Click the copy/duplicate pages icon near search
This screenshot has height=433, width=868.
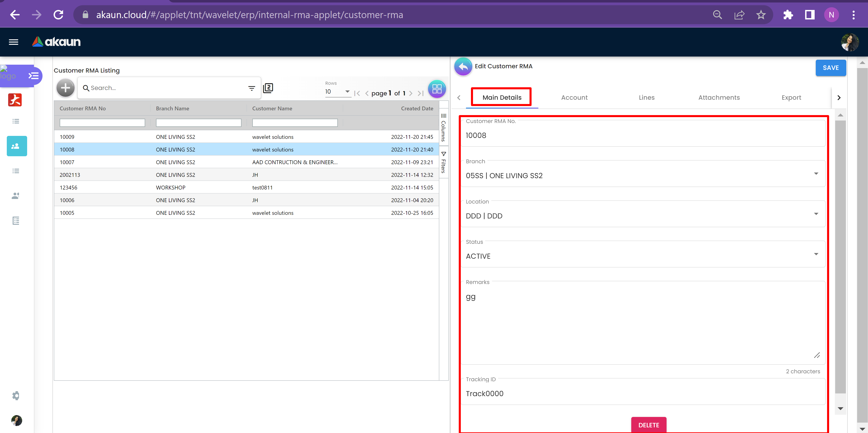[x=268, y=88]
